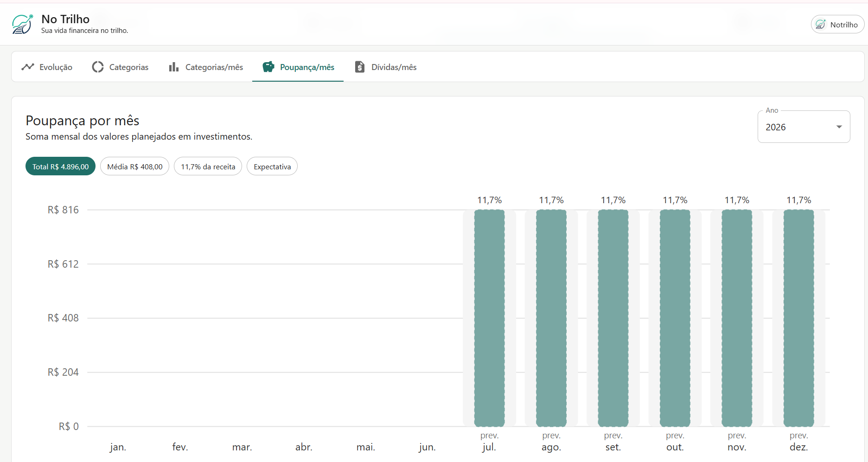
Task: Click the Categorias/mês bar chart icon
Action: (x=174, y=67)
